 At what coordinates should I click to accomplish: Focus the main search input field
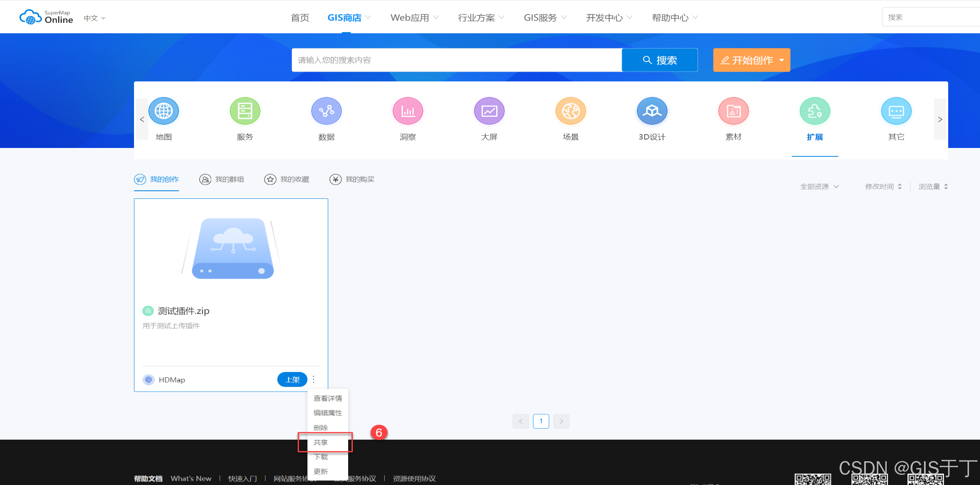[457, 60]
